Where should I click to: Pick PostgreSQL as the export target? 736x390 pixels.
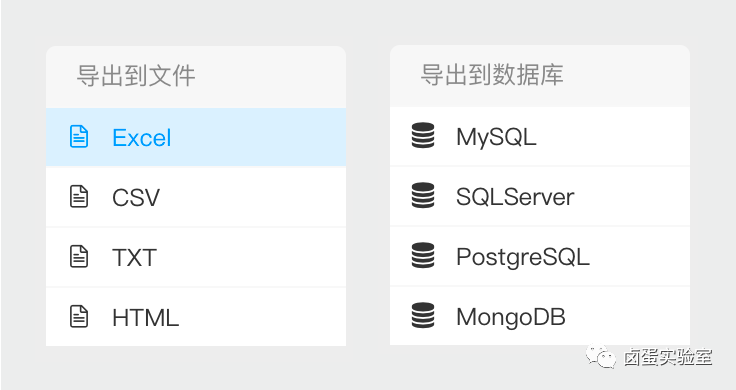pos(540,256)
